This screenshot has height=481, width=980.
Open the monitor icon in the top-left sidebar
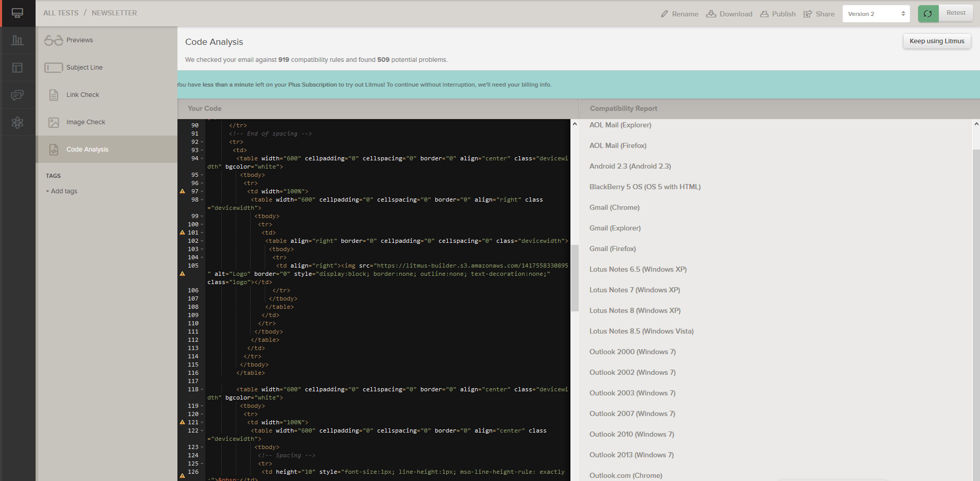pos(18,13)
